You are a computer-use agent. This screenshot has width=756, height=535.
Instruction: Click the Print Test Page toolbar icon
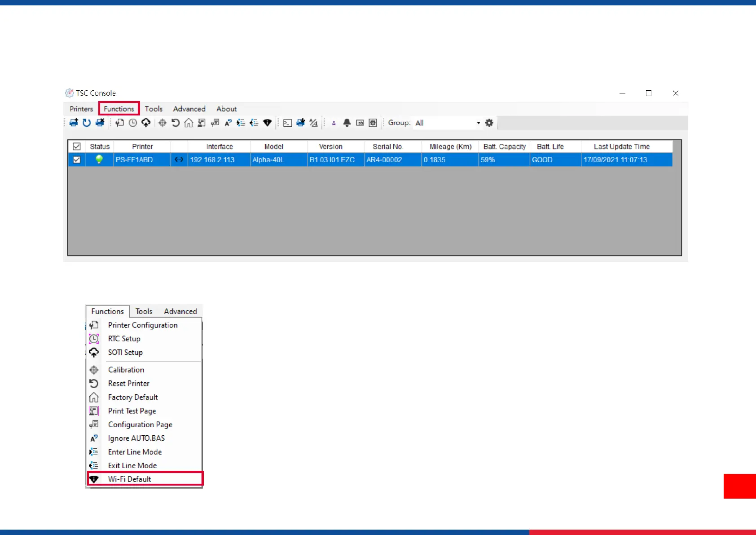pyautogui.click(x=202, y=123)
